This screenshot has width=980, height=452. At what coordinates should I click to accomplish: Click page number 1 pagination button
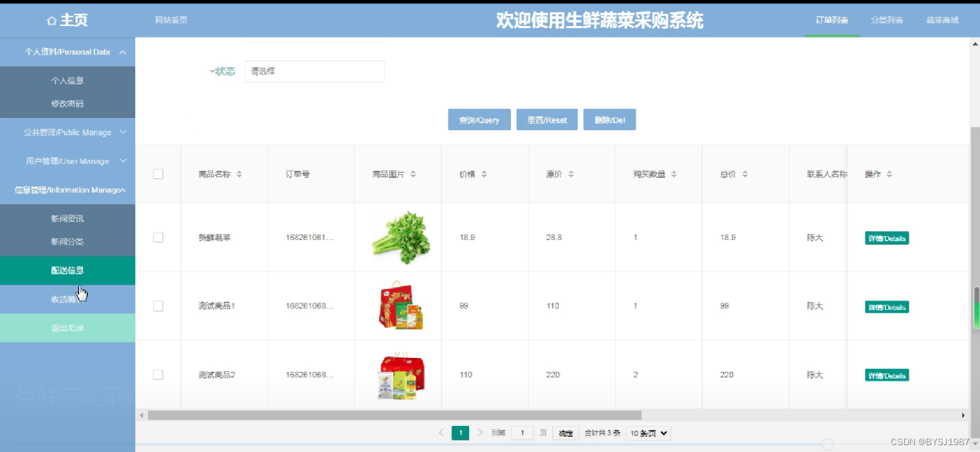(x=460, y=433)
